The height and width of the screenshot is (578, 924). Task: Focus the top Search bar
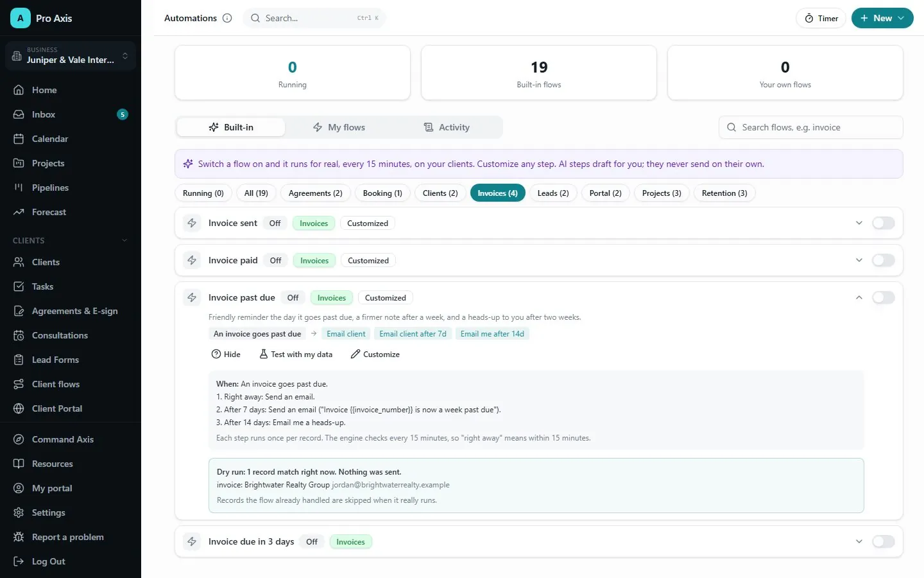314,18
